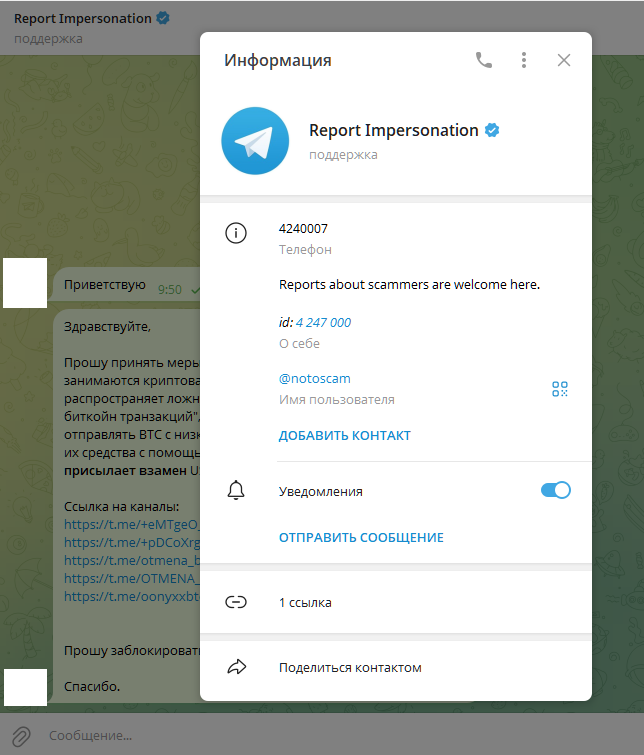Click the paperclip attach icon in the chat
The height and width of the screenshot is (755, 644).
pos(21,736)
